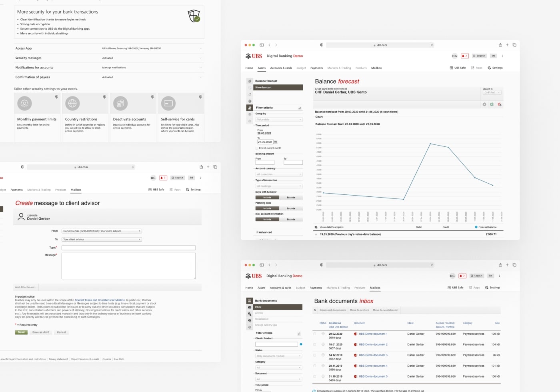
Task: Export the balance forecast as PDF
Action: [x=500, y=104]
